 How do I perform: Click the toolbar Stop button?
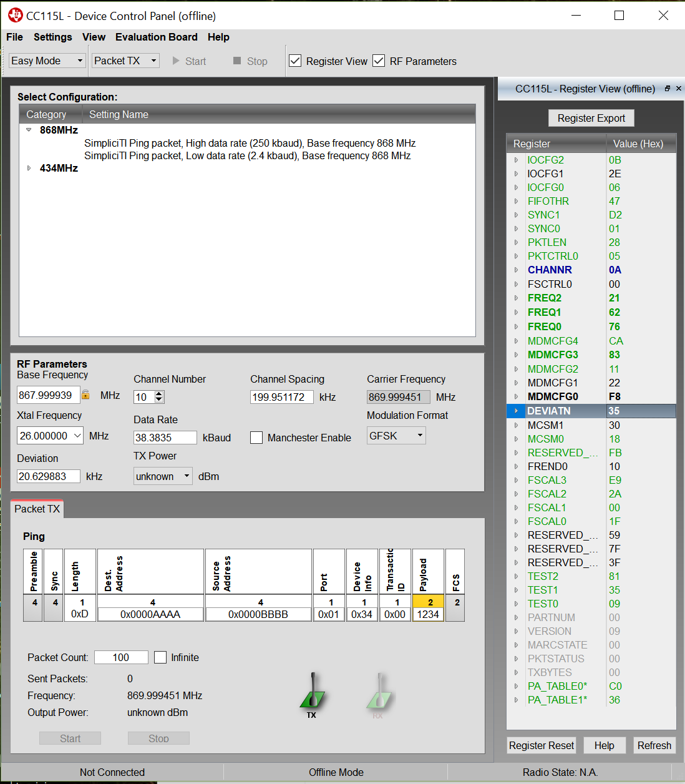pyautogui.click(x=250, y=61)
